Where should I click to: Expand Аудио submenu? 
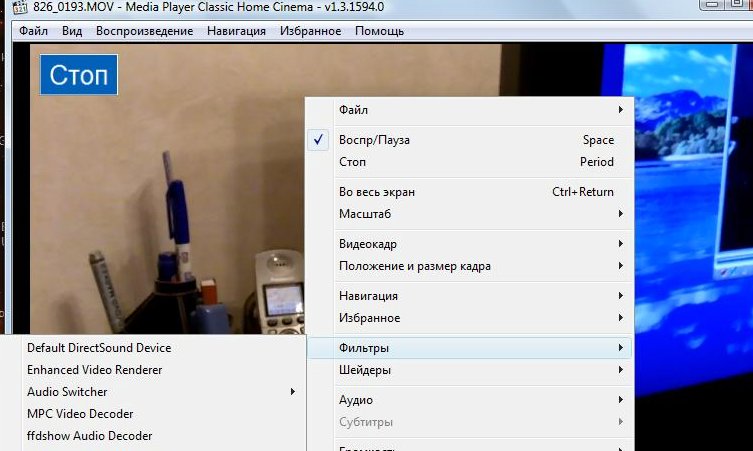pyautogui.click(x=470, y=400)
